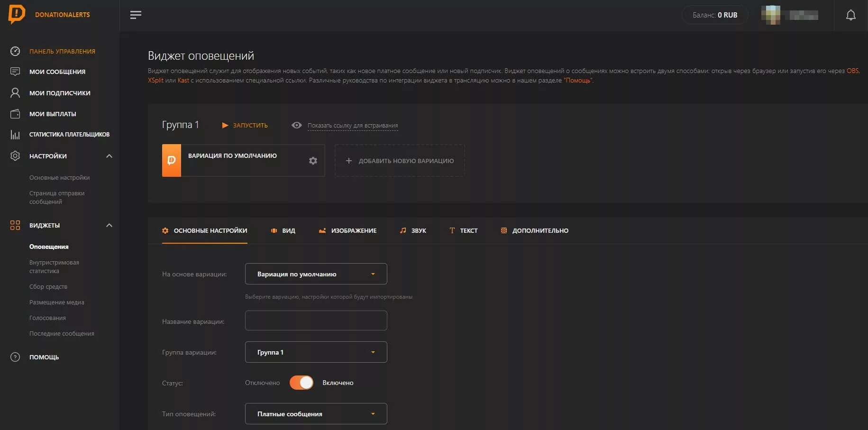Viewport: 868px width, 430px height.
Task: Open Голосования widget item
Action: [47, 318]
